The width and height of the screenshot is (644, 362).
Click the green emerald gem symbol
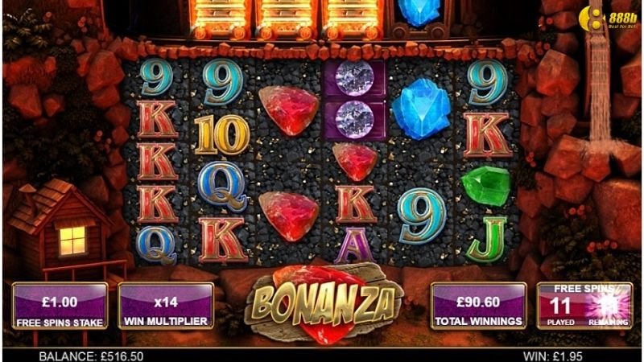[x=486, y=186]
